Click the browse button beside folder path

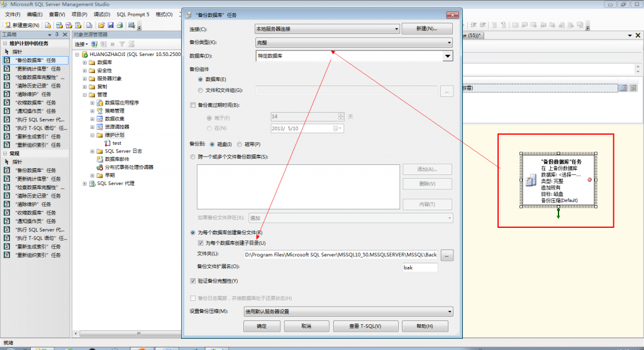(x=447, y=256)
